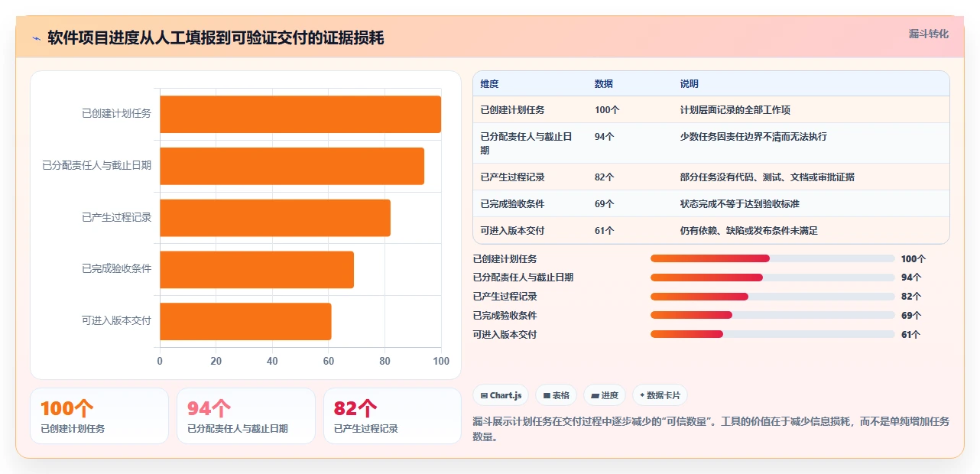Viewport: 980px width, 474px height.
Task: Click the x-axis tick label 80
Action: [385, 361]
